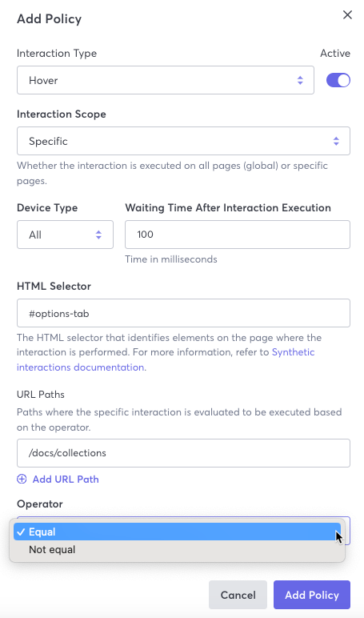Click the Device Type up-down arrows icon
Viewport: 364px width, 618px height.
98,235
